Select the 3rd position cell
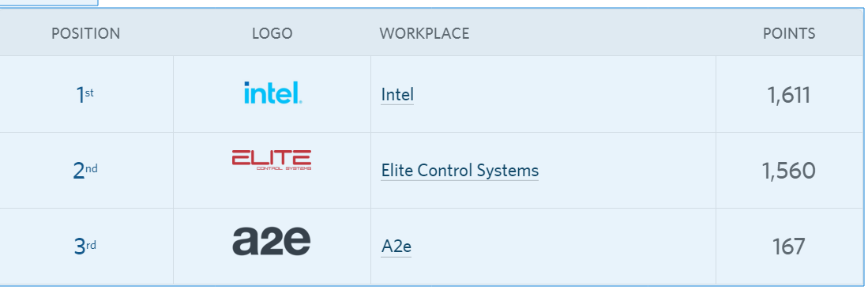This screenshot has width=868, height=290. click(x=85, y=247)
